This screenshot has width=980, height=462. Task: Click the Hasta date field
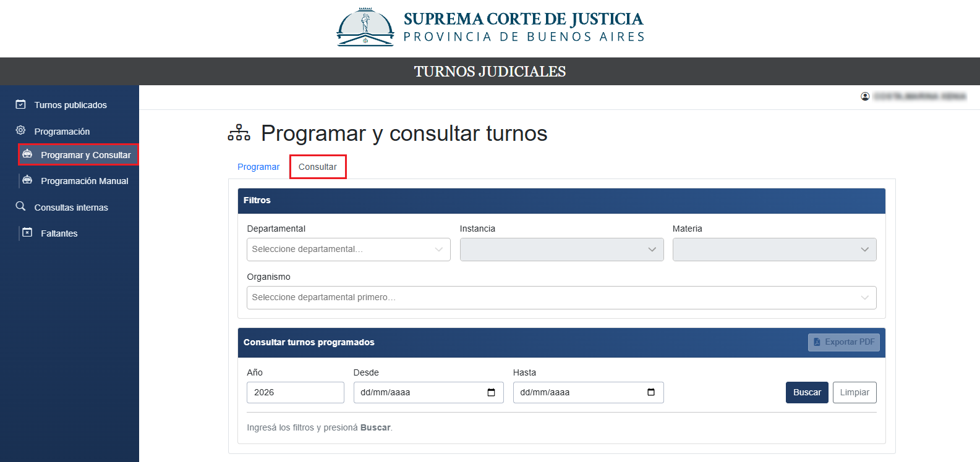[589, 392]
